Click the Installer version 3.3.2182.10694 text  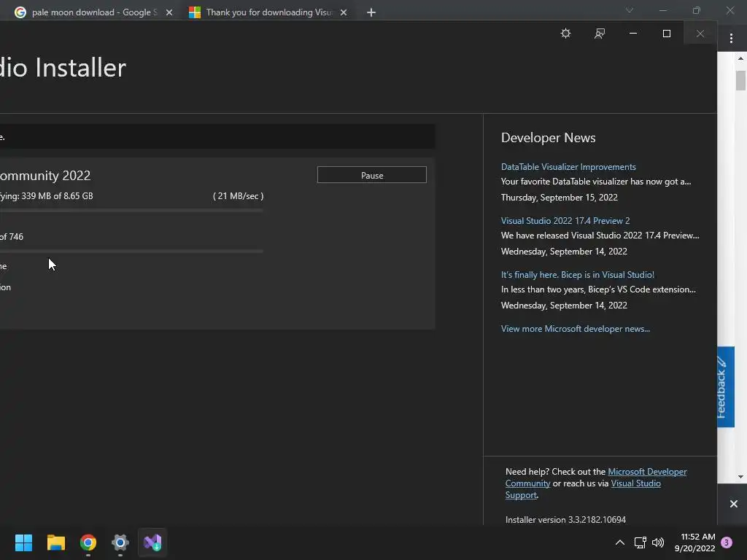pos(565,519)
